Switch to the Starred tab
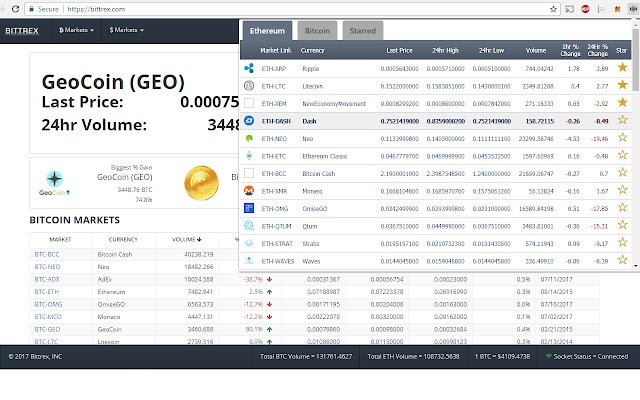The height and width of the screenshot is (400, 640). pos(360,31)
